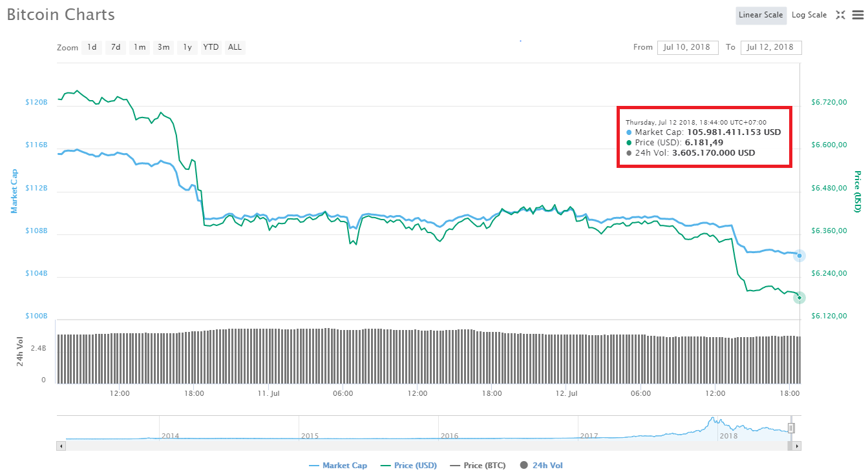Select Linear Scale view
Viewport: 868px width, 474px height.
[x=761, y=15]
